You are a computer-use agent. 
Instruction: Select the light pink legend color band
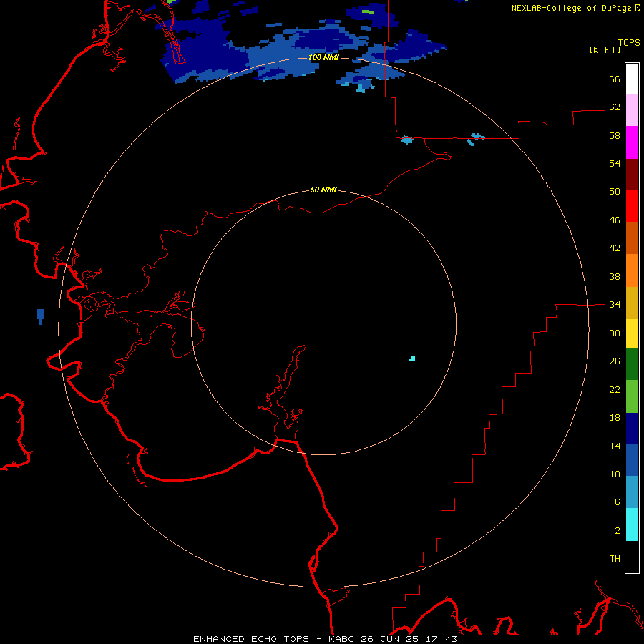(632, 109)
